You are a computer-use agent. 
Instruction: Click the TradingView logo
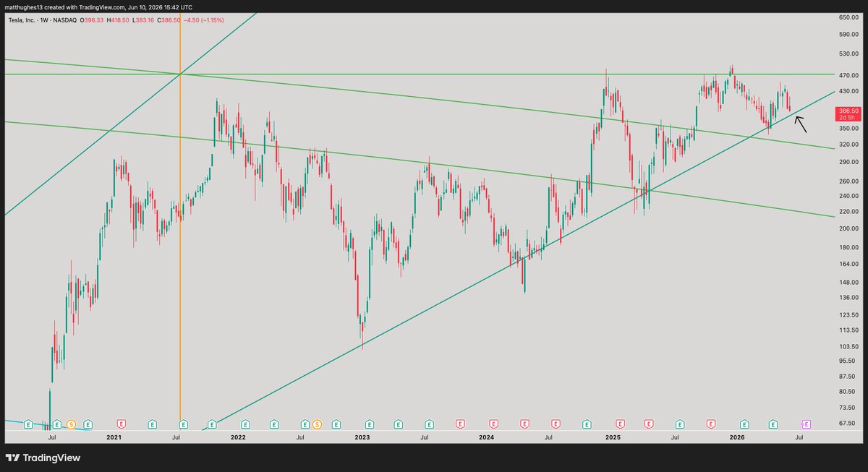pos(43,458)
